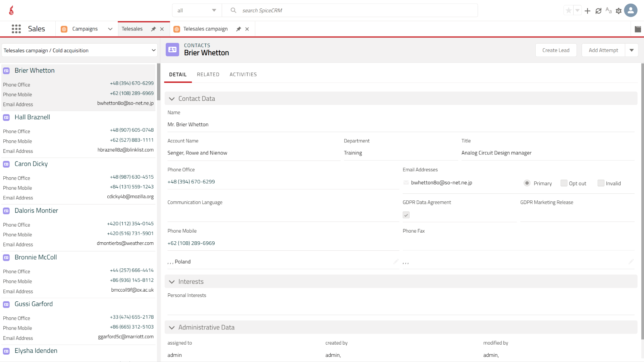Click the Contacts module icon in header
Image resolution: width=644 pixels, height=362 pixels.
[172, 50]
